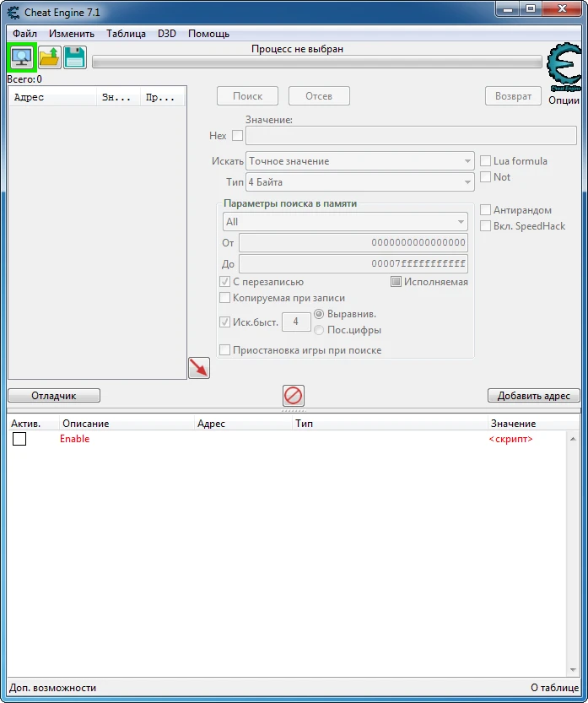588x703 pixels.
Task: Open the Таблица menu
Action: tap(126, 34)
